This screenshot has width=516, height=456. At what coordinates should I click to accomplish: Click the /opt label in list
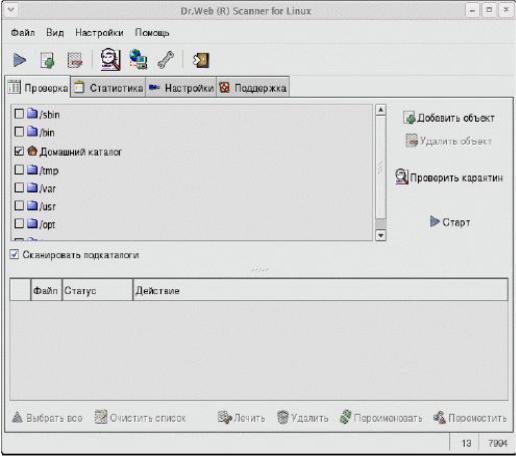click(x=47, y=224)
